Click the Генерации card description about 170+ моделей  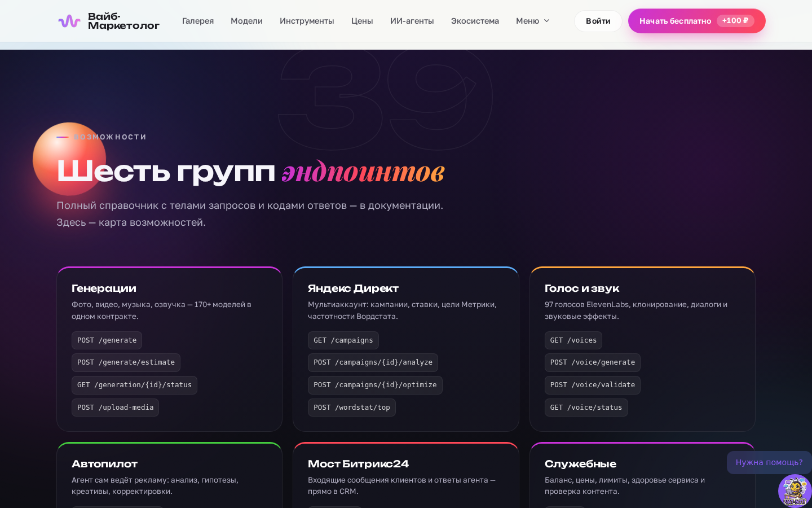coord(161,310)
